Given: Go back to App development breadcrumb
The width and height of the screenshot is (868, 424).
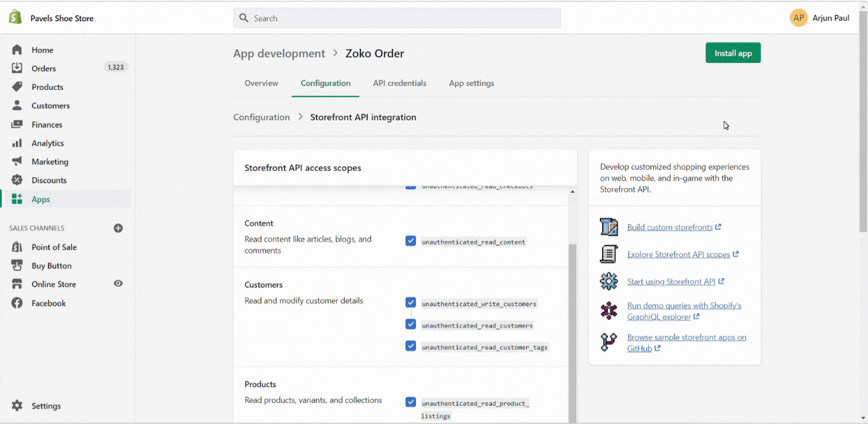Looking at the screenshot, I should click(x=279, y=53).
